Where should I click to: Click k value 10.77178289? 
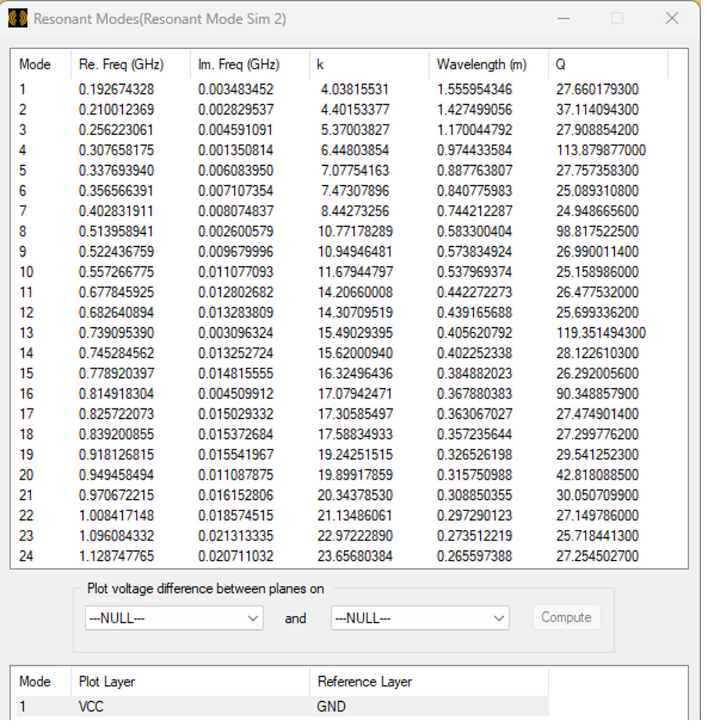[x=355, y=231]
